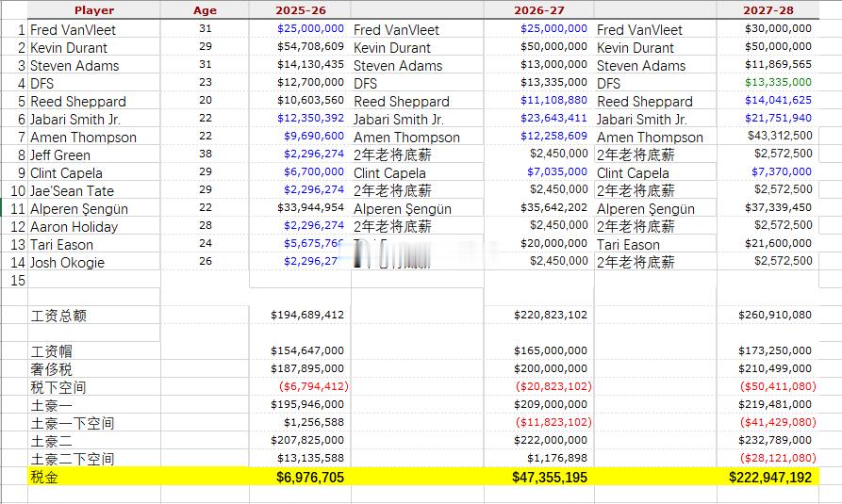This screenshot has width=842, height=504.
Task: Click first apron value $195,946,000
Action: [x=307, y=404]
